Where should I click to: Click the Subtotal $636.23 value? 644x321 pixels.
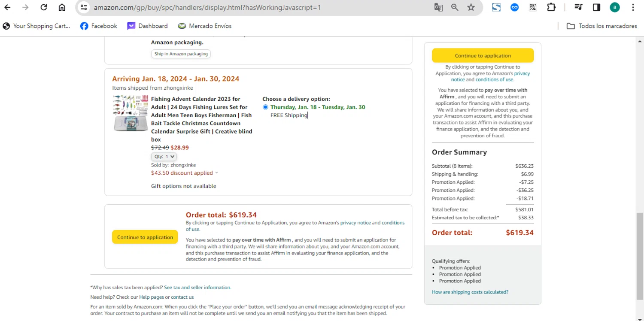[524, 166]
